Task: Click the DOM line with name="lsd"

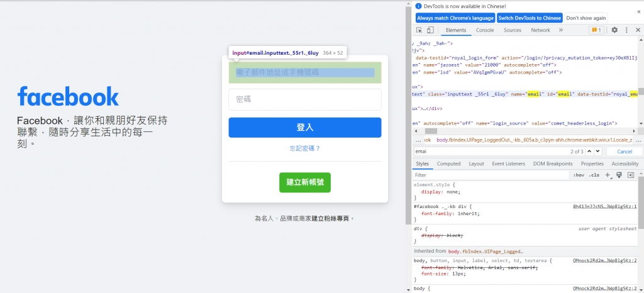Action: tap(525, 72)
